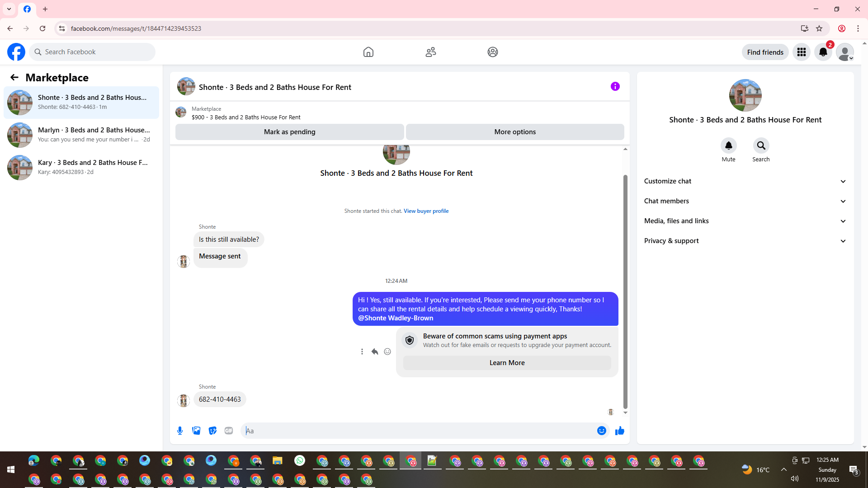Open Marlyn conversation in list
The image size is (868, 488).
81,135
